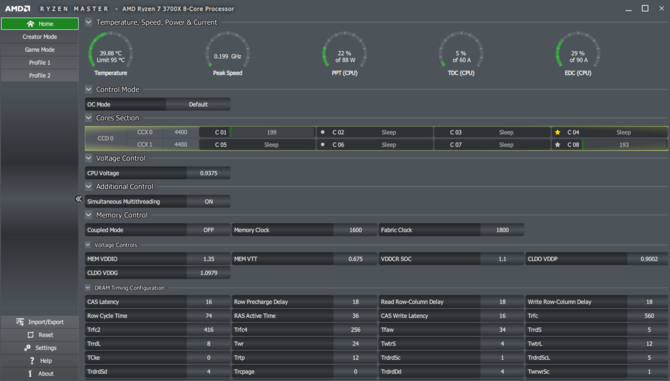This screenshot has height=381, width=670.
Task: Click CCX 0 speed value 4400
Action: pyautogui.click(x=181, y=132)
